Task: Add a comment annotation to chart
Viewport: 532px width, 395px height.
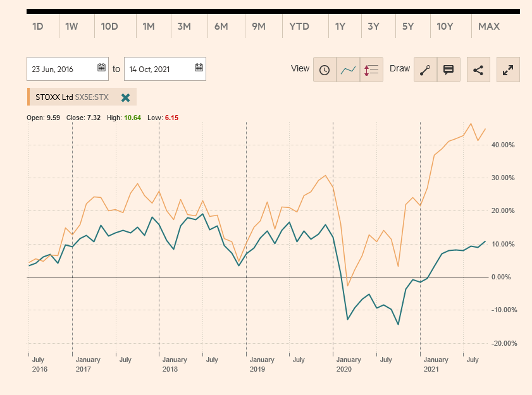Action: pyautogui.click(x=448, y=70)
